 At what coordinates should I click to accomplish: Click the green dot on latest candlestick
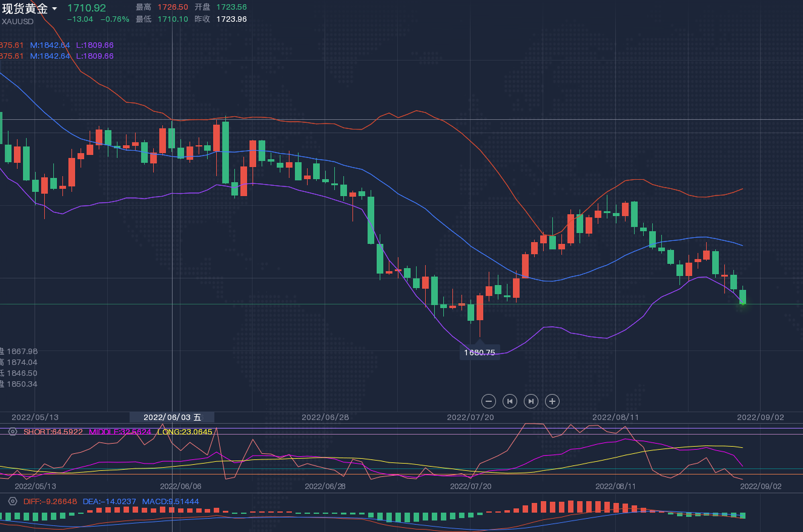[x=742, y=303]
